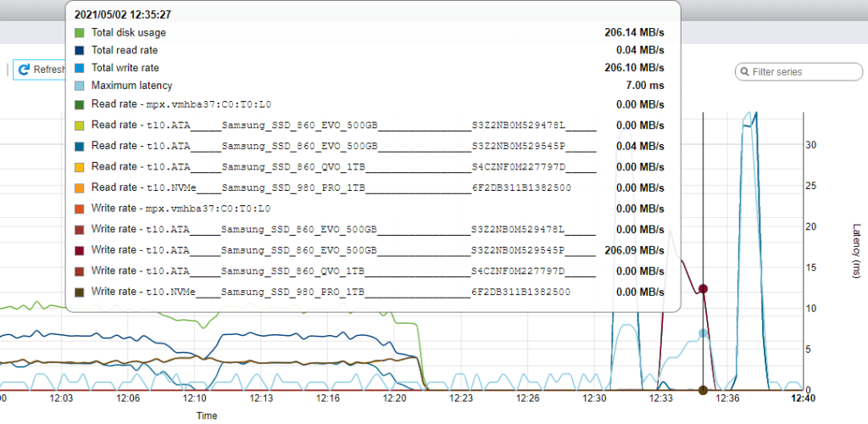Screen dimensions: 868x424
Task: Click the light blue Maximum latency swatch
Action: pyautogui.click(x=80, y=86)
